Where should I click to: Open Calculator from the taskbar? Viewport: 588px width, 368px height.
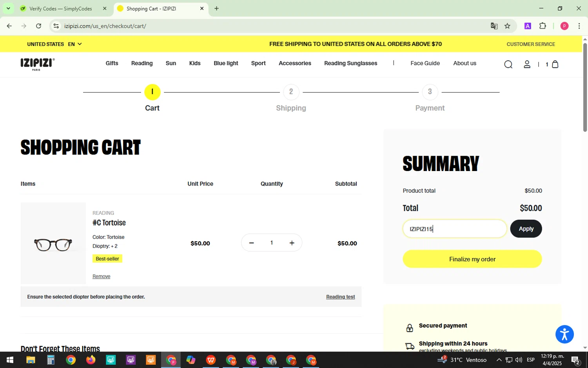coord(51,360)
